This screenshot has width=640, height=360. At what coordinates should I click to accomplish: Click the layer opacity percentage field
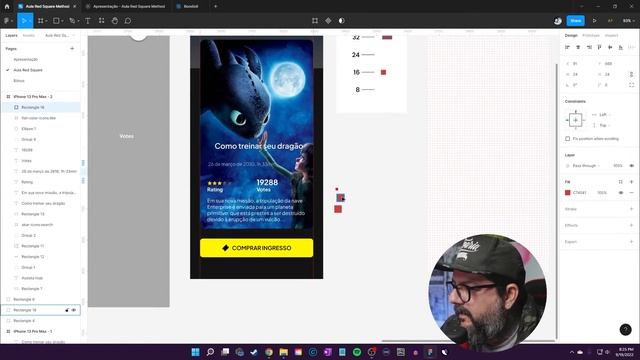618,166
